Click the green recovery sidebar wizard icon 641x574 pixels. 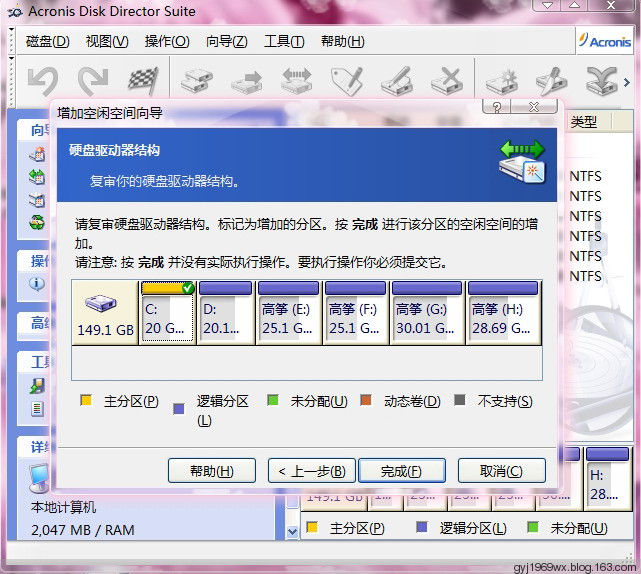point(37,223)
